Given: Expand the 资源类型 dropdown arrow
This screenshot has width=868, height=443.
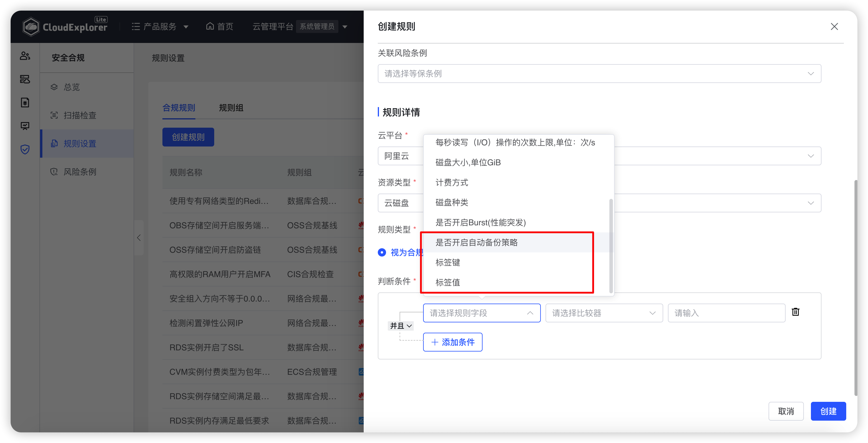Looking at the screenshot, I should coord(810,203).
